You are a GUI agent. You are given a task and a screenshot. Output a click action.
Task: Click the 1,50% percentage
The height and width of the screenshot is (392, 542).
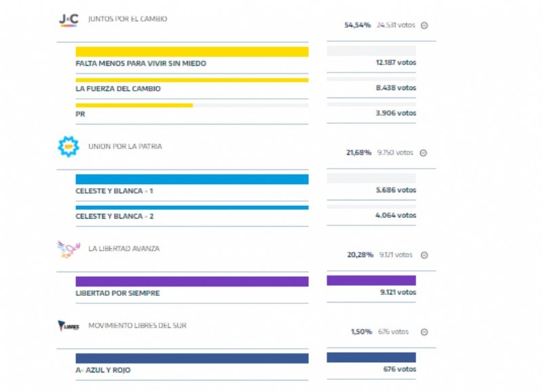click(x=362, y=332)
